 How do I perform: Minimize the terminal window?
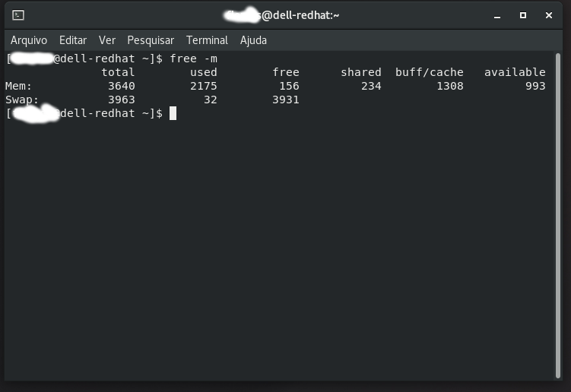coord(497,16)
